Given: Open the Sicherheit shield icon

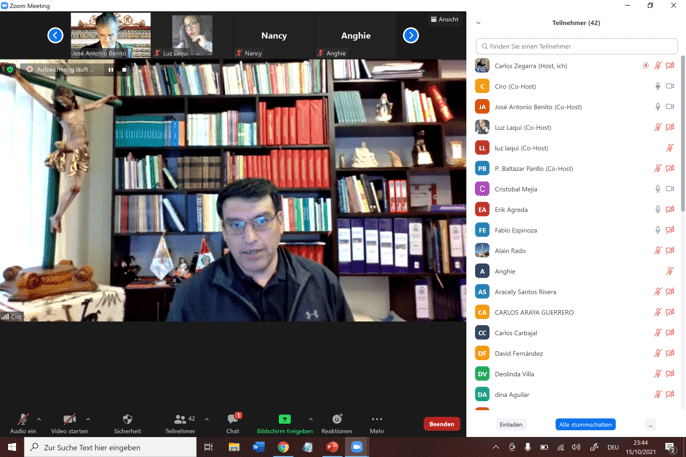Looking at the screenshot, I should [x=127, y=421].
